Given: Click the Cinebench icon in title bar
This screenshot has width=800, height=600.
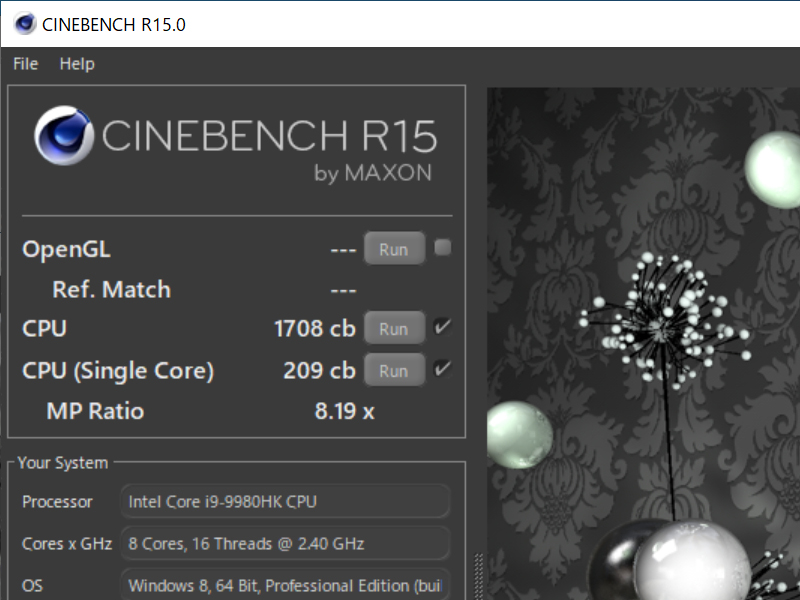Looking at the screenshot, I should [x=24, y=23].
